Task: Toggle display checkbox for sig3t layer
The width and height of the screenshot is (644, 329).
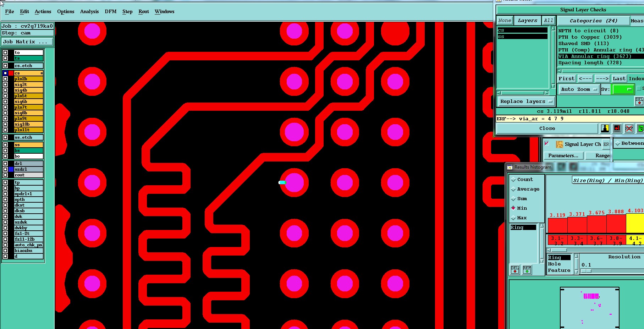Action: pos(5,84)
